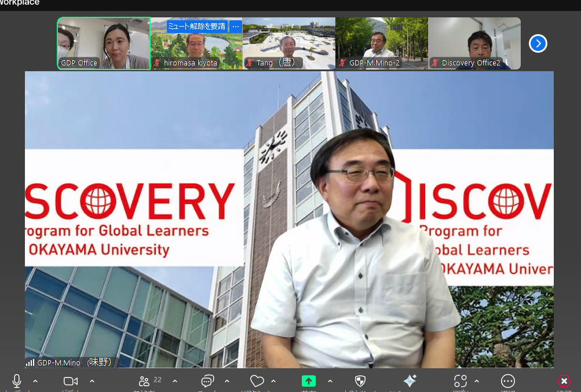
Task: Click the ミュート解除を要請 button
Action: tap(197, 26)
